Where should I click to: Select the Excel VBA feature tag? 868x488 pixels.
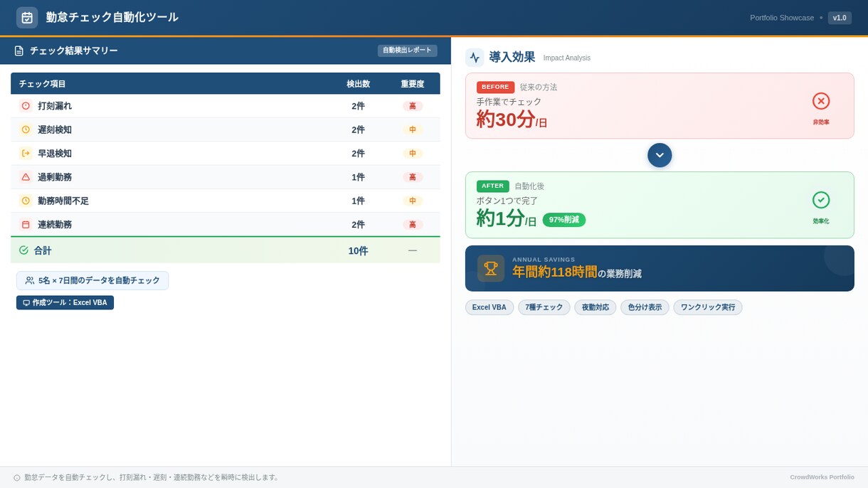point(489,307)
